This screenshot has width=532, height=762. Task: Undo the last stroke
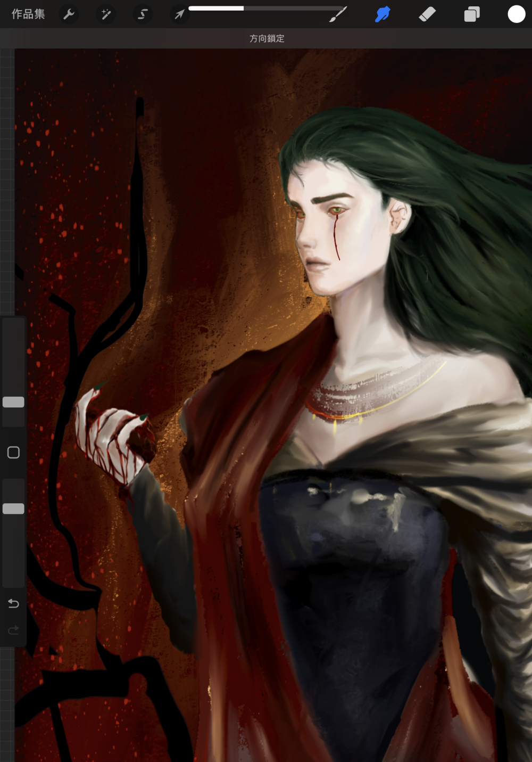click(13, 603)
